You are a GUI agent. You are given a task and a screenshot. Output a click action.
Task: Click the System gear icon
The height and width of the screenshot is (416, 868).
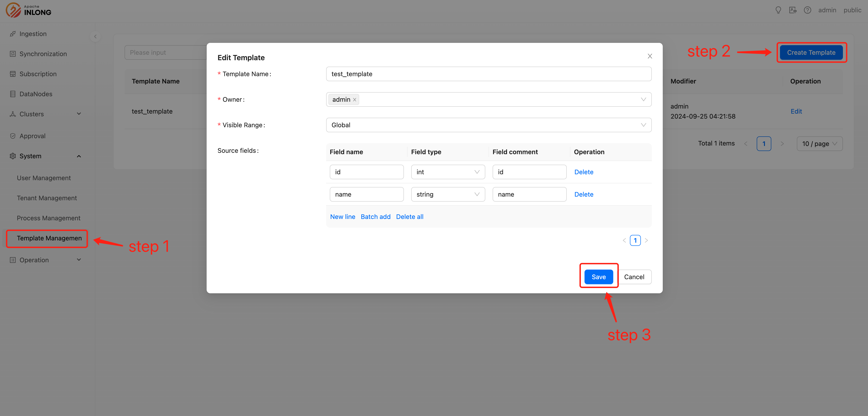click(13, 156)
